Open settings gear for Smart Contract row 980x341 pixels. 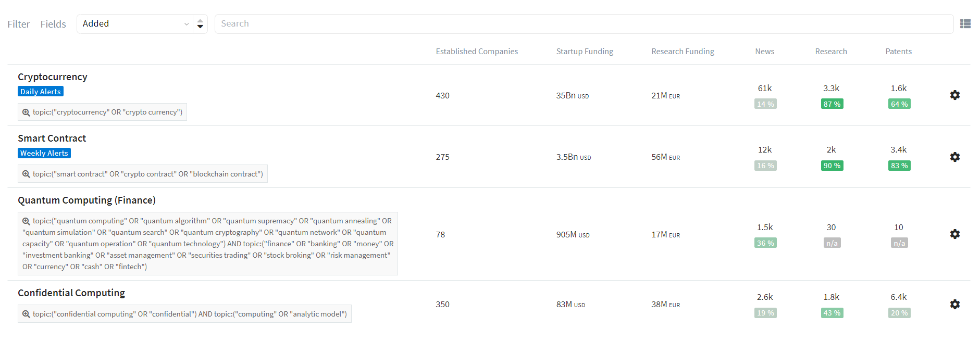click(x=954, y=157)
